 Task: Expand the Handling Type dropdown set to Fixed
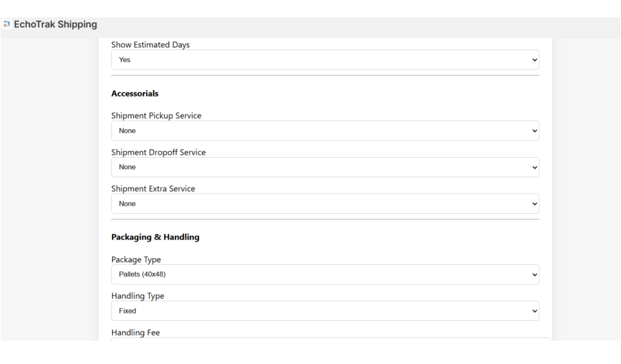pyautogui.click(x=325, y=311)
